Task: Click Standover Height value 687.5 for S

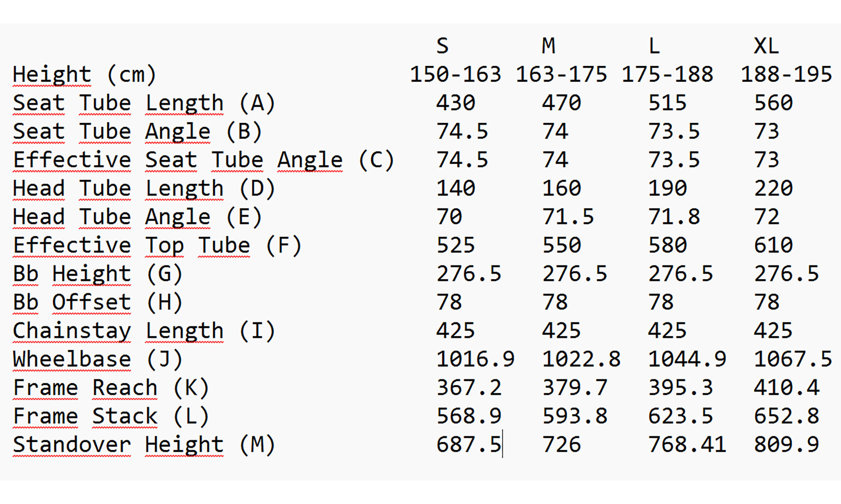Action: tap(469, 445)
